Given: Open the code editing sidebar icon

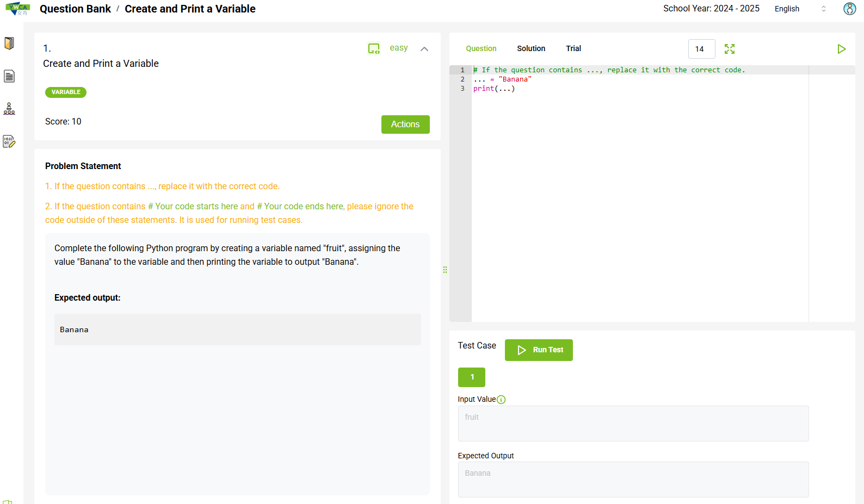Looking at the screenshot, I should [9, 142].
